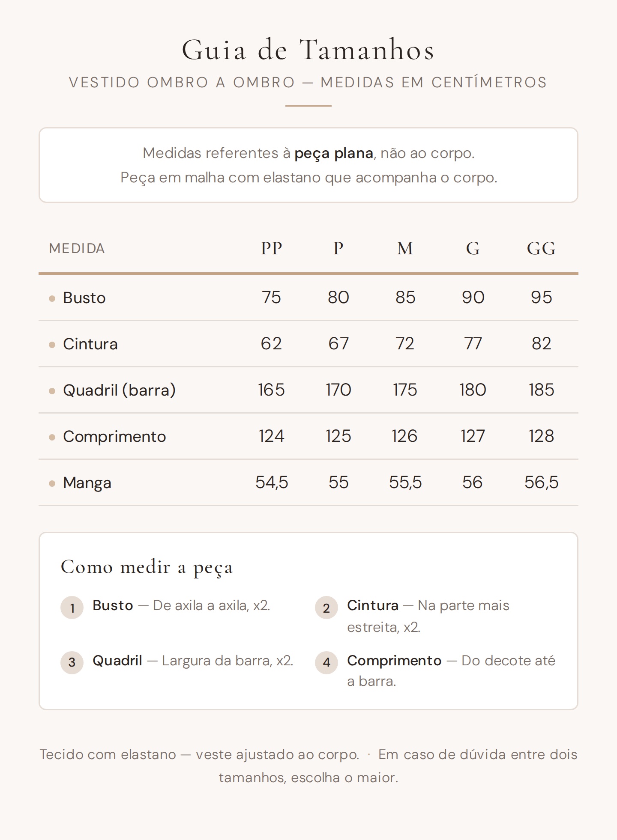Screen dimensions: 617x840
Task: Click the number 3 circle beside Quadril
Action: (x=72, y=662)
